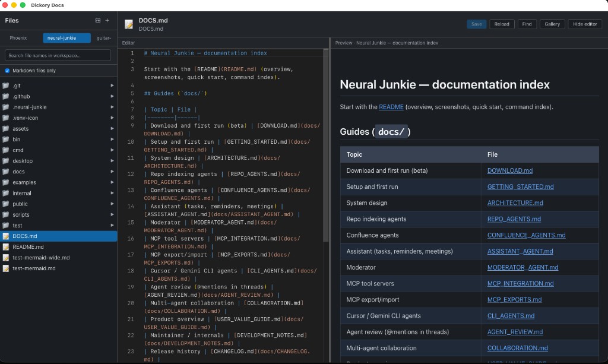Click the README.md file icon in sidebar
608x364 pixels.
[6, 247]
